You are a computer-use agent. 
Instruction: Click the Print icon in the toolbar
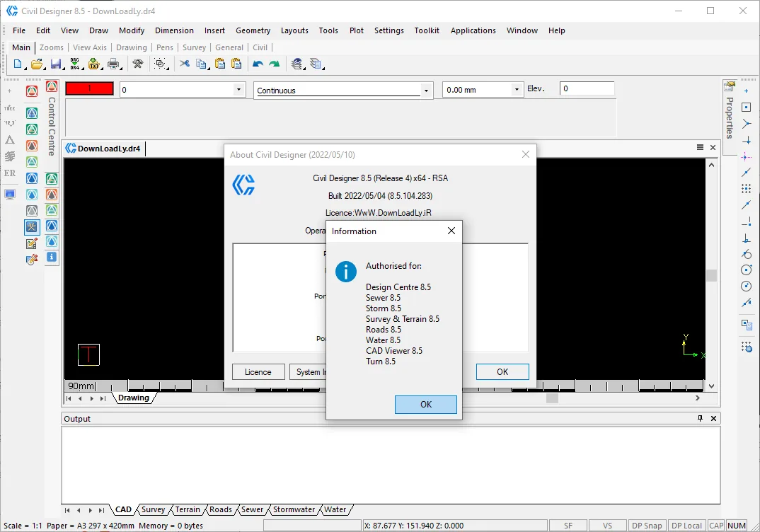(x=113, y=64)
